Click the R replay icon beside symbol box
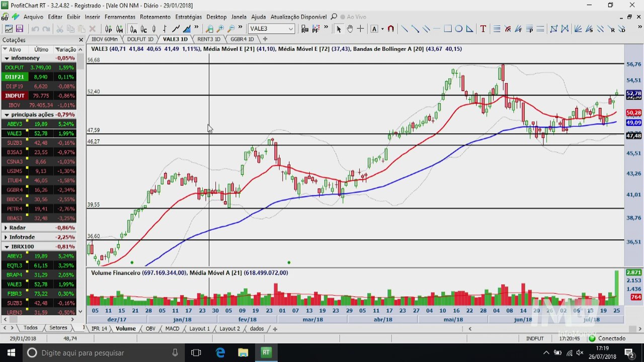 [x=304, y=29]
